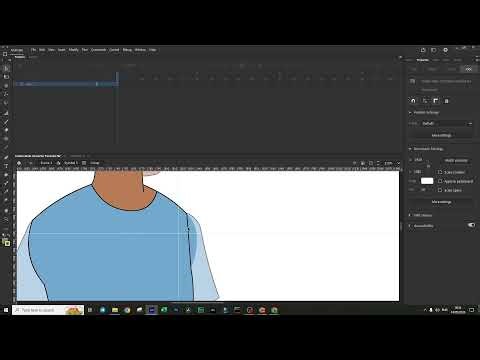The height and width of the screenshot is (360, 480).
Task: Click More settings under Document Settings
Action: point(441,202)
